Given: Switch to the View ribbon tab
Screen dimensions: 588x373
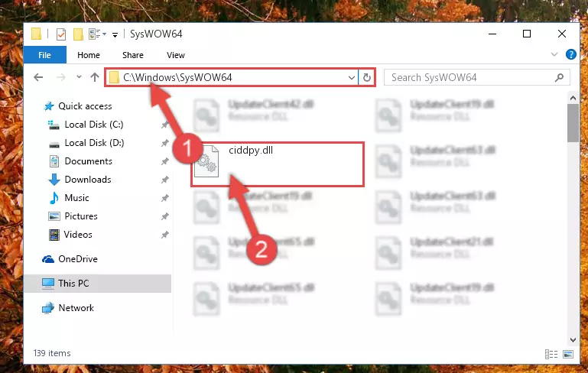Looking at the screenshot, I should [x=176, y=55].
